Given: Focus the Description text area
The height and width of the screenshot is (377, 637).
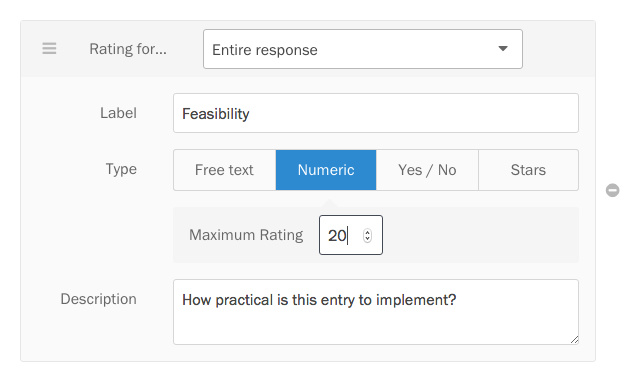Looking at the screenshot, I should [376, 312].
